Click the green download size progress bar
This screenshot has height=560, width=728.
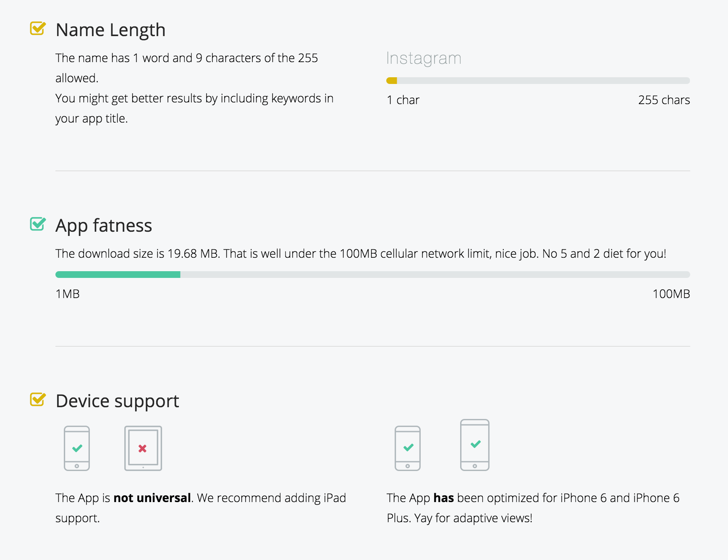click(118, 275)
